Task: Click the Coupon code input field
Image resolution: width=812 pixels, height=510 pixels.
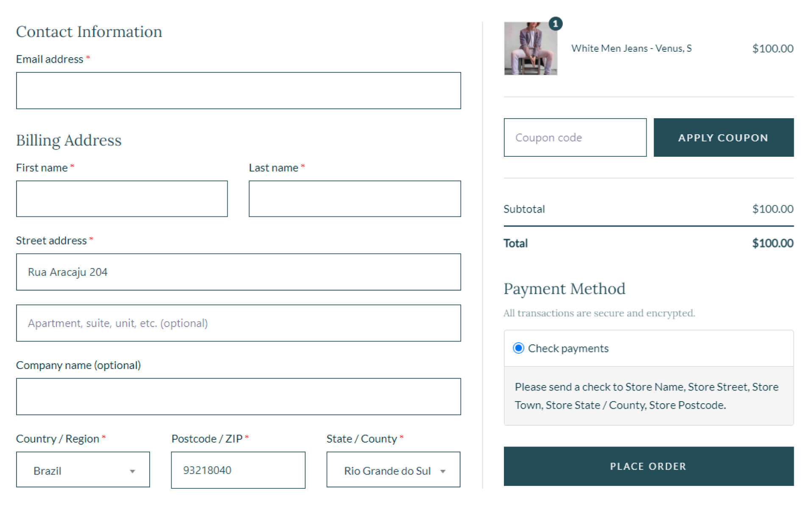Action: point(575,138)
